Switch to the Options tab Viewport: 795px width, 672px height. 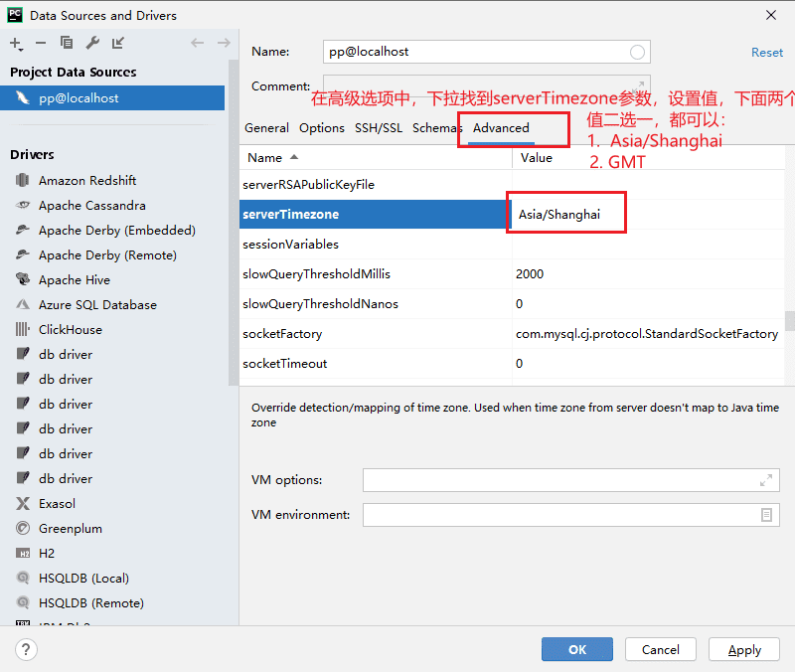point(321,128)
